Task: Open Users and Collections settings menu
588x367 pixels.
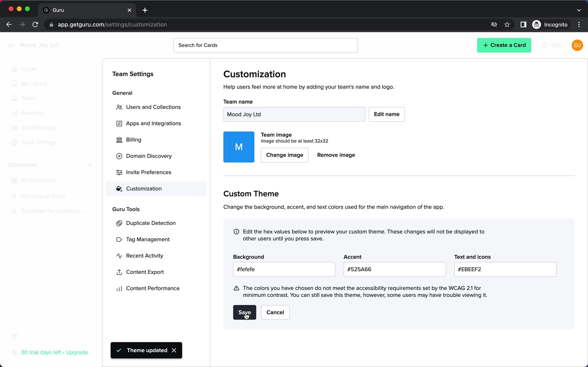Action: coord(153,107)
